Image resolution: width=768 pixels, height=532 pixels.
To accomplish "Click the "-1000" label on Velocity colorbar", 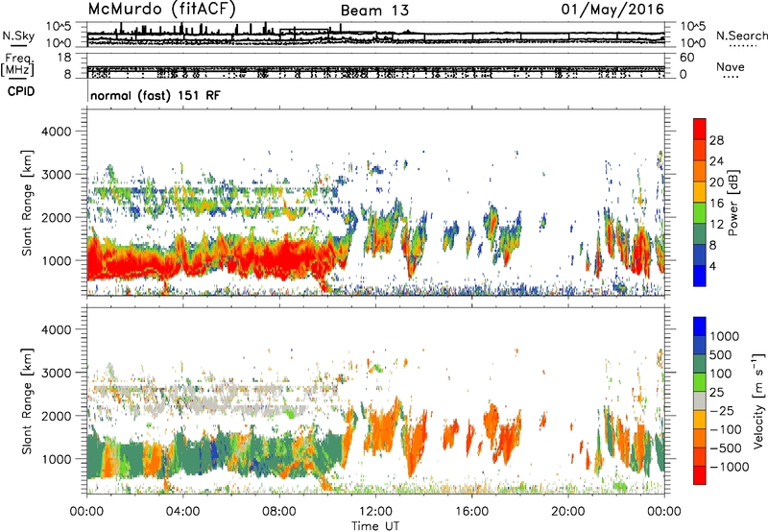I will point(729,467).
